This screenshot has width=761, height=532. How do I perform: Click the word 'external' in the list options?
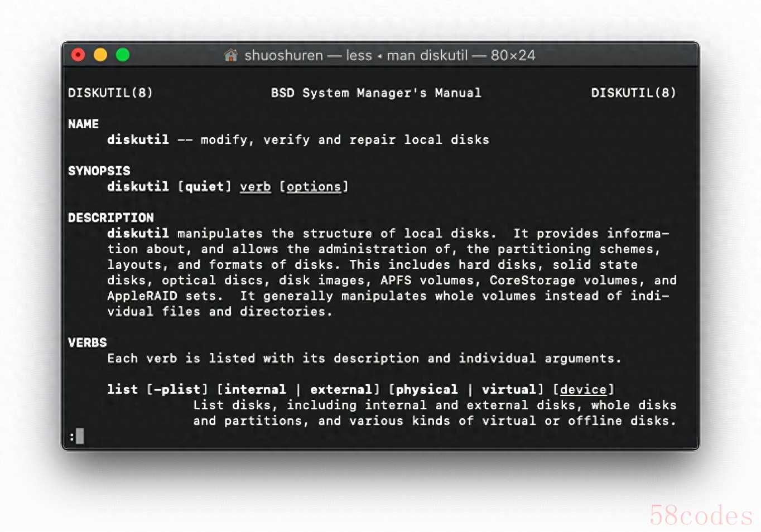pyautogui.click(x=341, y=389)
